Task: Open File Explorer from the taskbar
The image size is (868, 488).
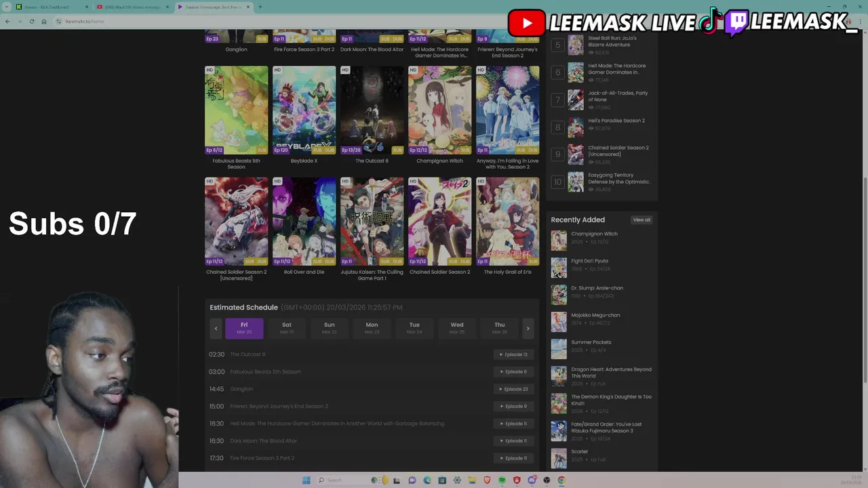Action: [472, 480]
